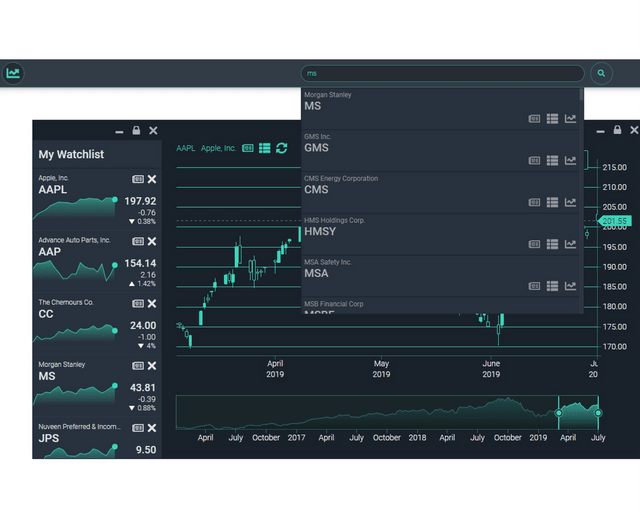Refresh the AAPL chart
The image size is (640, 520).
[x=282, y=148]
